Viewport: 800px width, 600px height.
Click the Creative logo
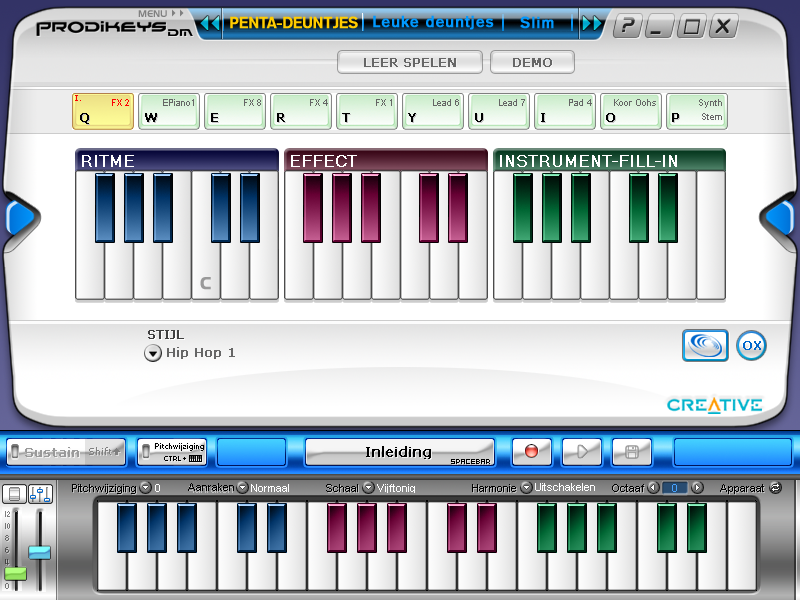coord(714,405)
